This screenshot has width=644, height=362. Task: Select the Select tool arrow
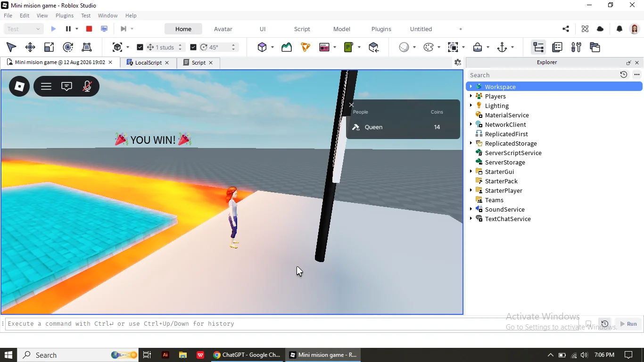[11, 47]
